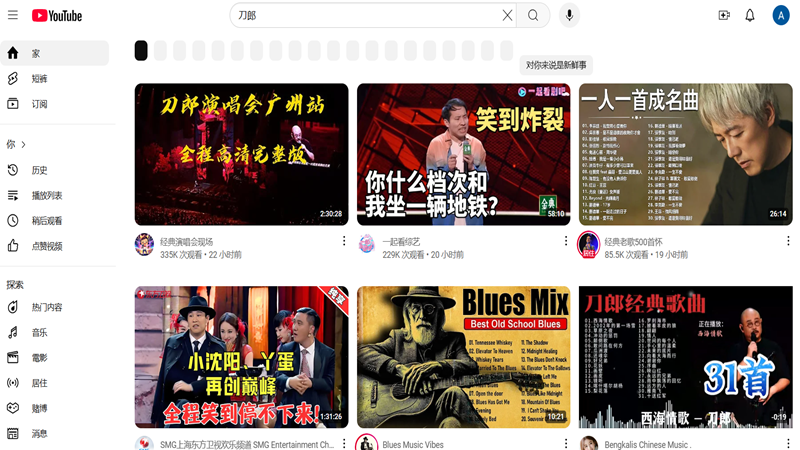
Task: Open options menu for 经典演唱会现场 video
Action: 344,241
